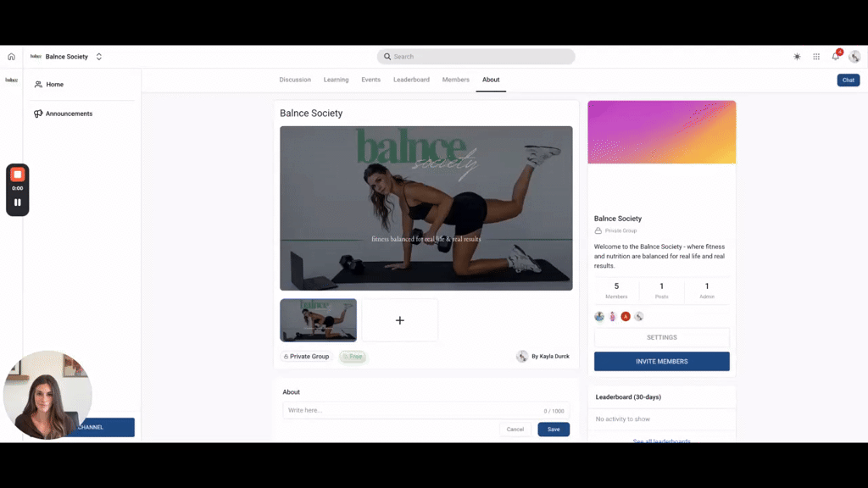Click the Free badge
The image size is (868, 488).
click(353, 357)
